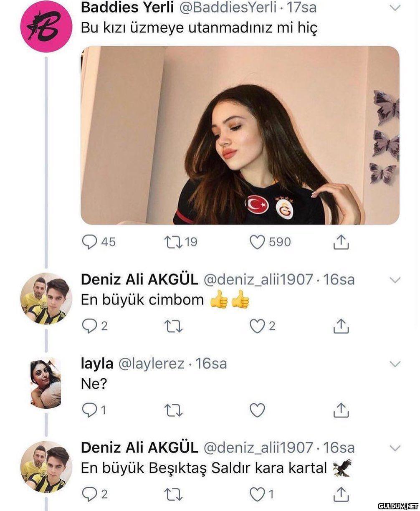Like layla's "Ne?" tweet

[x=257, y=410]
